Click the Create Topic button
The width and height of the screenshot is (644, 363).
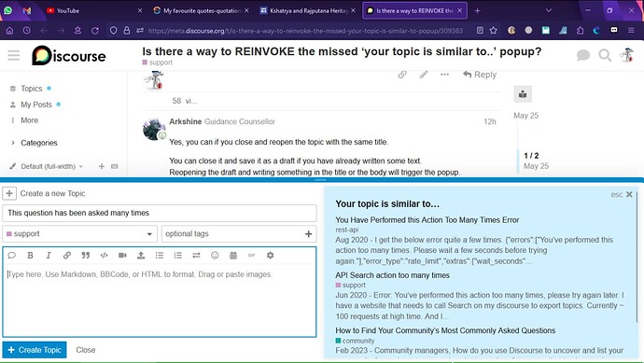coord(35,350)
